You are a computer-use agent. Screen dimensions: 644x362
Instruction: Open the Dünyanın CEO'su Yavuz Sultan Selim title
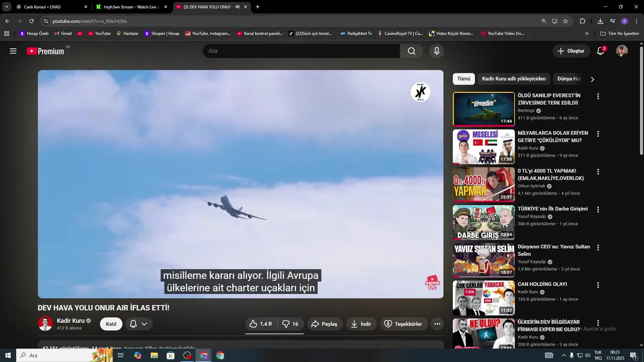553,250
